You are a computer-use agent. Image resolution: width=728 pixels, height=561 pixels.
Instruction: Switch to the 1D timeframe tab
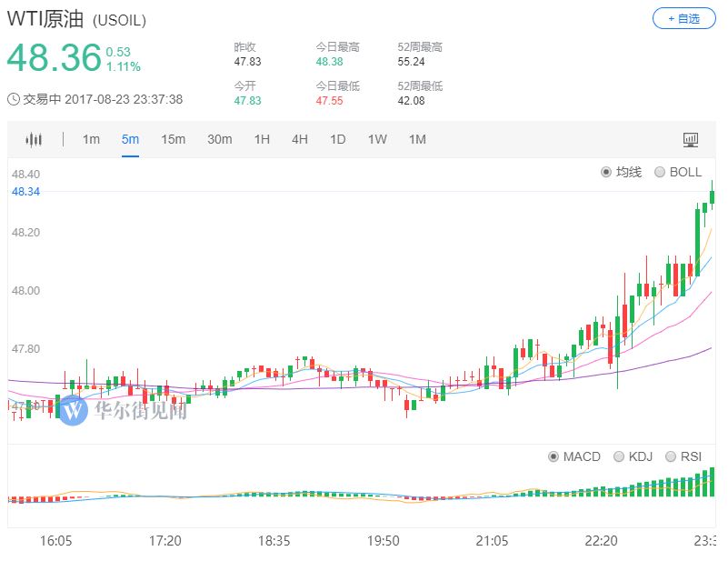point(337,139)
